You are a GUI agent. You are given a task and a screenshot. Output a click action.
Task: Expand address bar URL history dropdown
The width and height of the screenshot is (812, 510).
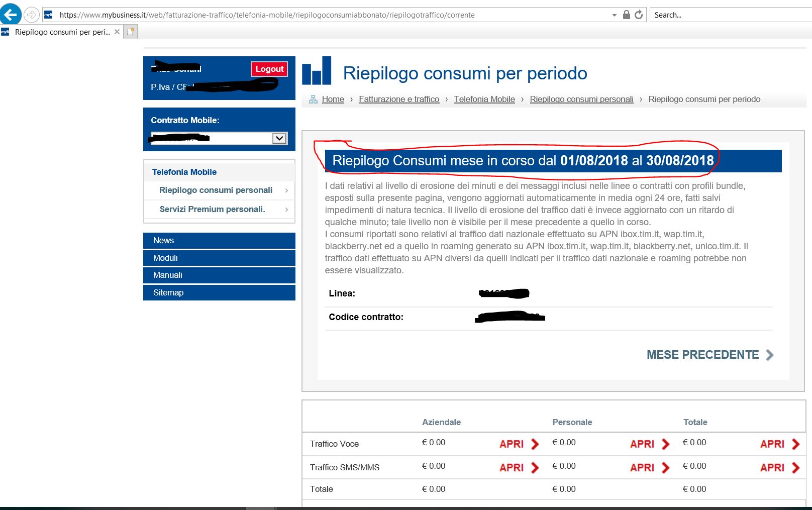coord(614,15)
